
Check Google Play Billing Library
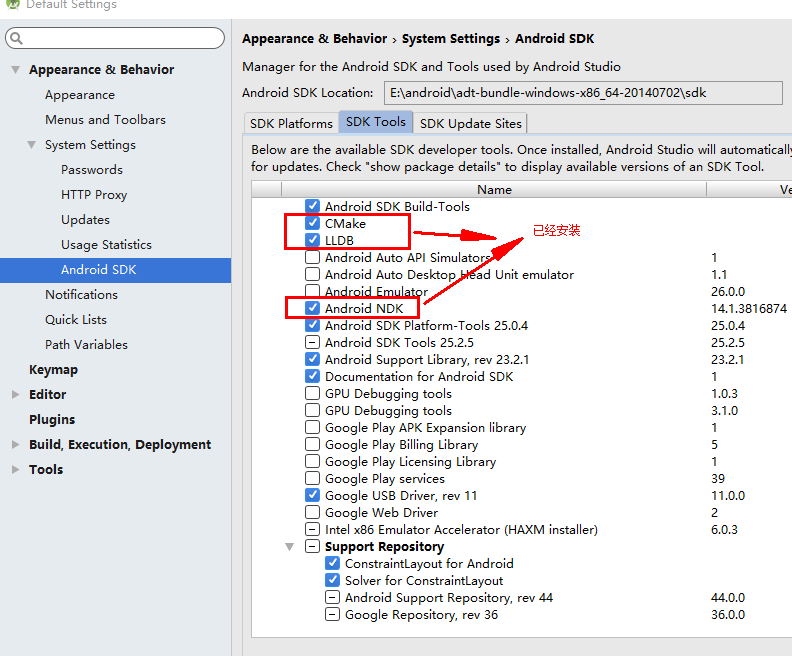coord(313,444)
